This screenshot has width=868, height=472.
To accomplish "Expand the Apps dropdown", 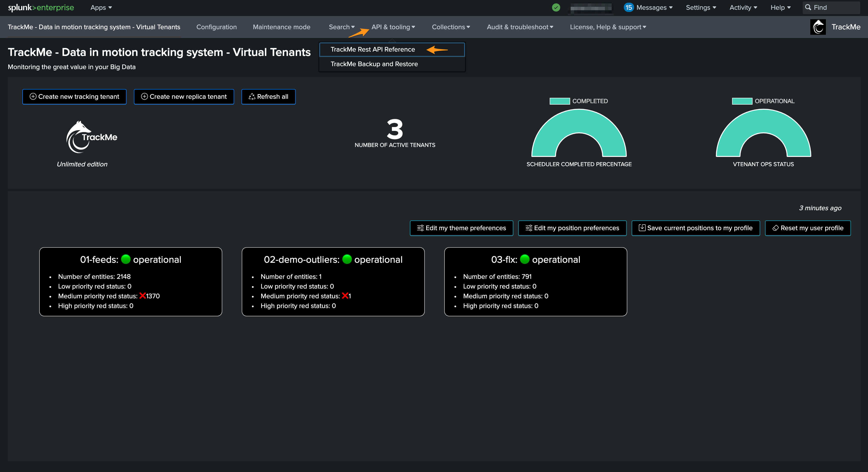I will pos(101,7).
